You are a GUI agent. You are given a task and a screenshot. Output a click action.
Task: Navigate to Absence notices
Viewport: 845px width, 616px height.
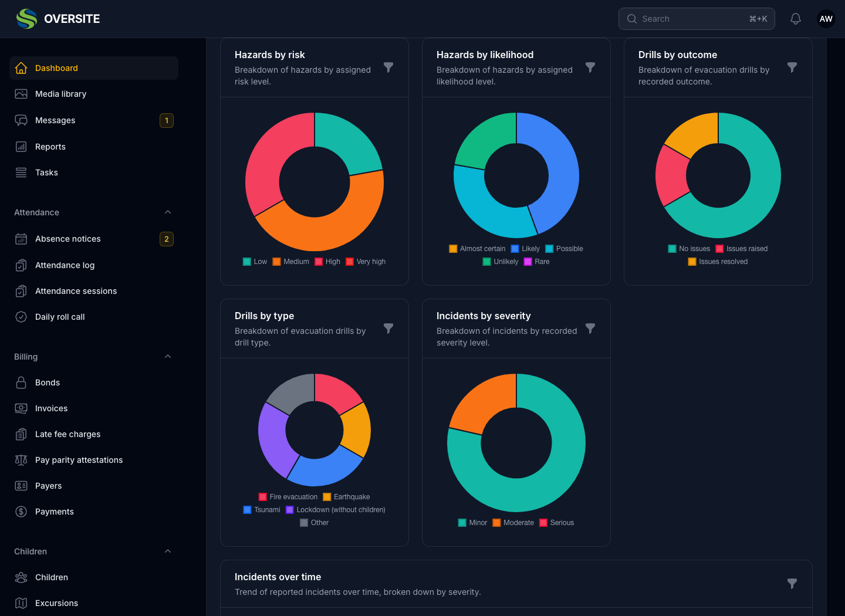click(94, 239)
